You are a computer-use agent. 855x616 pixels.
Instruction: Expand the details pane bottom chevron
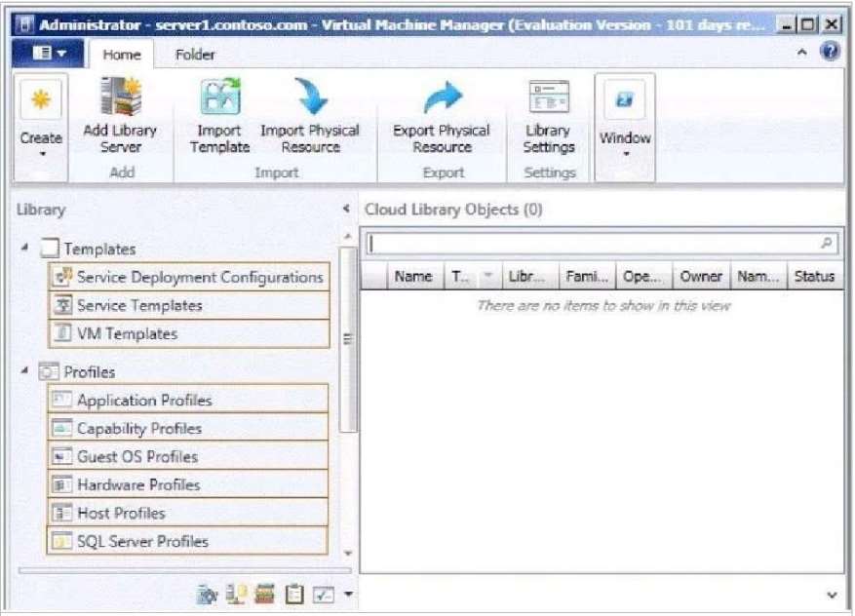click(x=832, y=595)
